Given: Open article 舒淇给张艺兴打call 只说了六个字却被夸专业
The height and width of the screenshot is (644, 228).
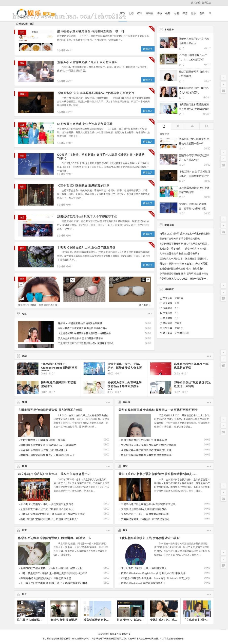Looking at the screenshot, I should pyautogui.click(x=87, y=216).
